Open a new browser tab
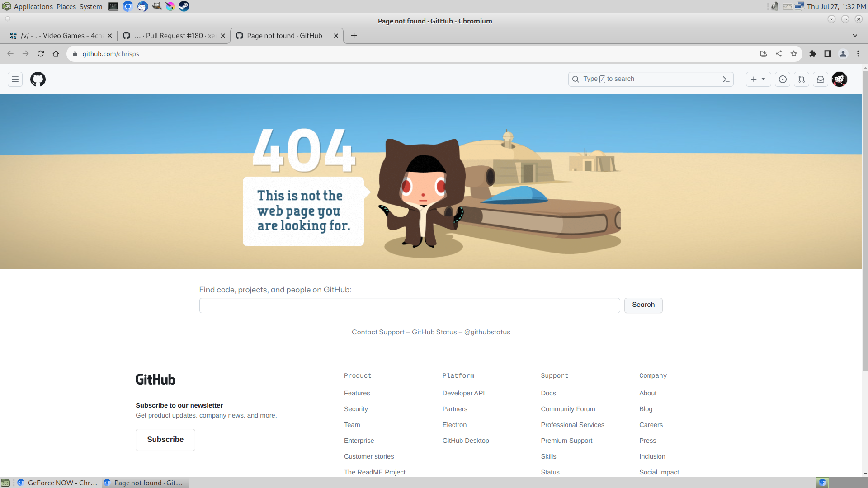 coord(354,36)
